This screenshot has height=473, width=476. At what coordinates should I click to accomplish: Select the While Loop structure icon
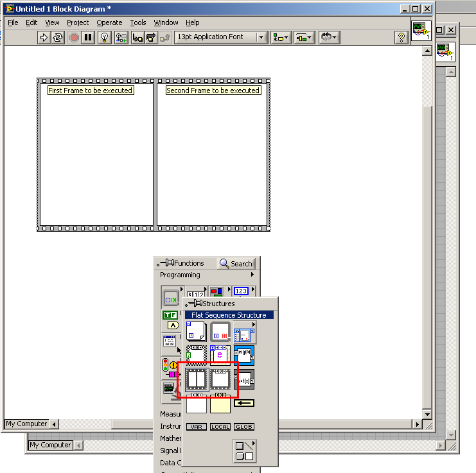click(220, 332)
